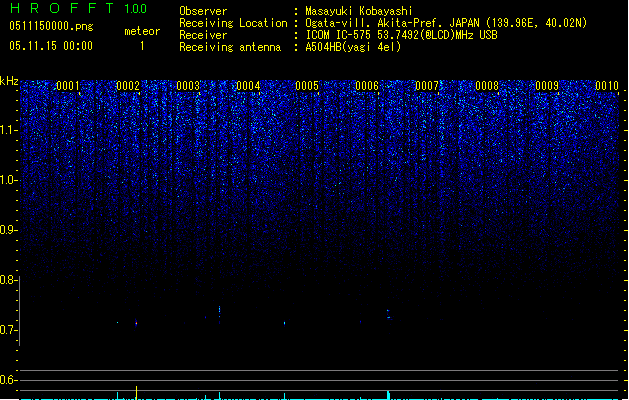Image resolution: width=629 pixels, height=400 pixels.
Task: Click time marker 0009
Action: [547, 86]
